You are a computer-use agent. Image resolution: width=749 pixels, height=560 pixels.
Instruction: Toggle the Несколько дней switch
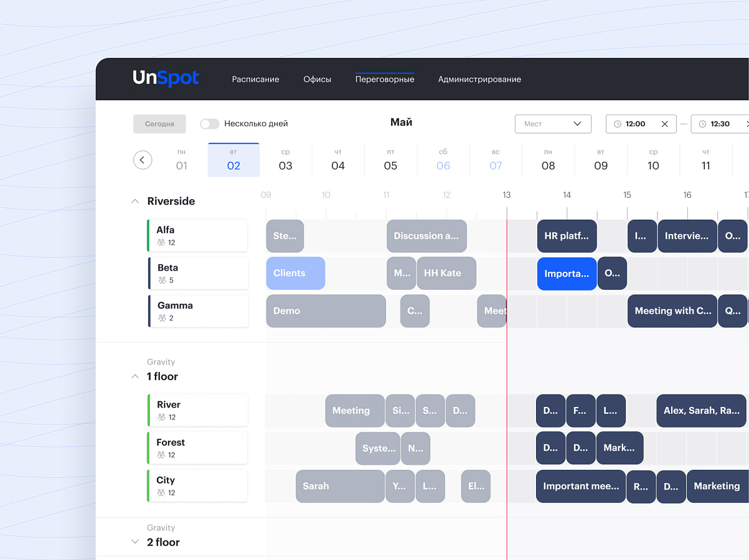210,124
